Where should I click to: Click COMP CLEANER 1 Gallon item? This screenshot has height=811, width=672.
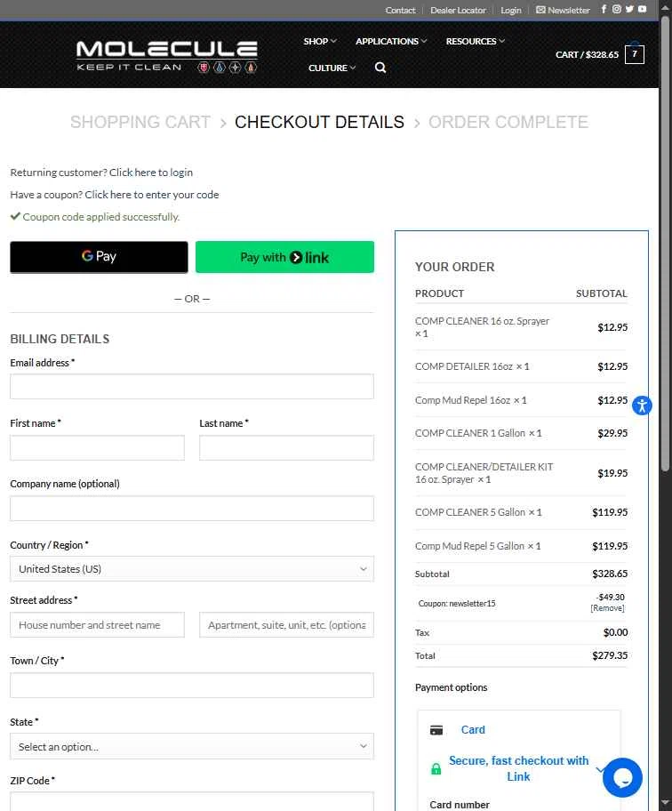tap(478, 433)
